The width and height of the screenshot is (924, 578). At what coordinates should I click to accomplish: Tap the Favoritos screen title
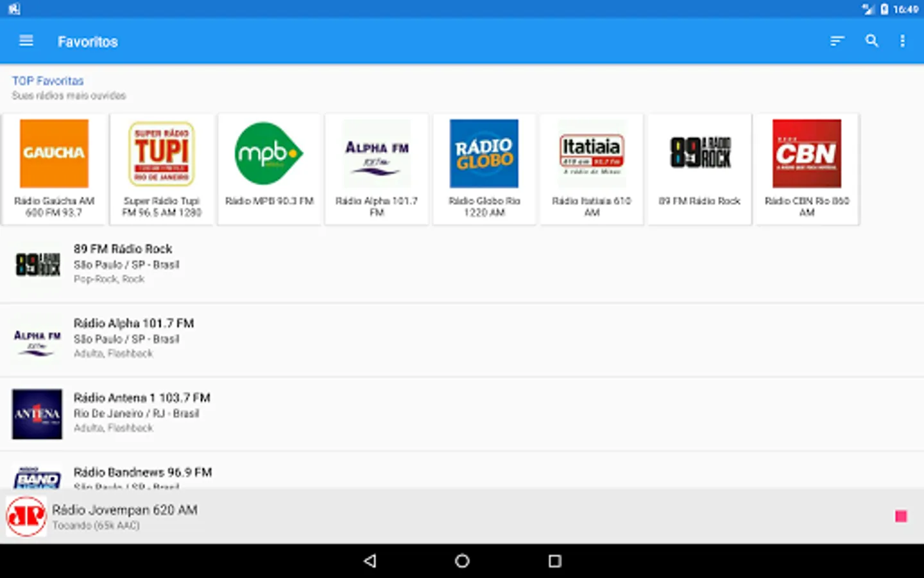[88, 42]
